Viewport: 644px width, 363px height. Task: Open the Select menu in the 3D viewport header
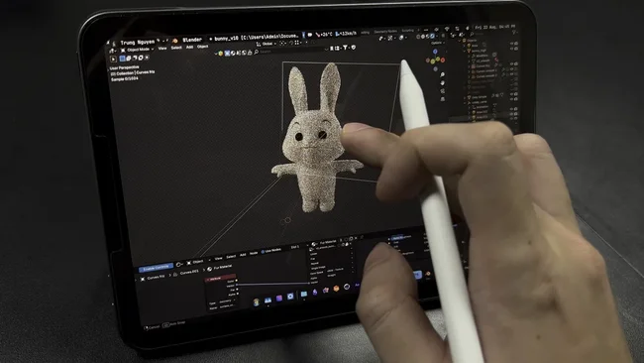coord(176,48)
